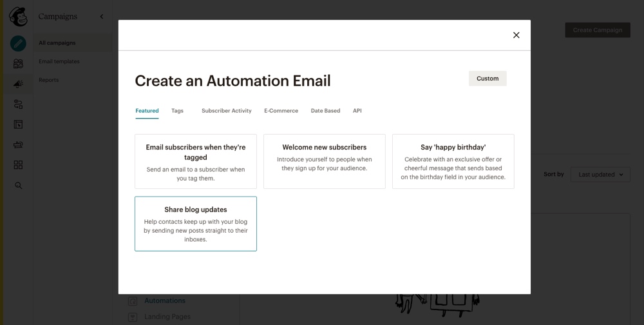
Task: Click the Landing Pages filter icon
Action: [x=132, y=317]
